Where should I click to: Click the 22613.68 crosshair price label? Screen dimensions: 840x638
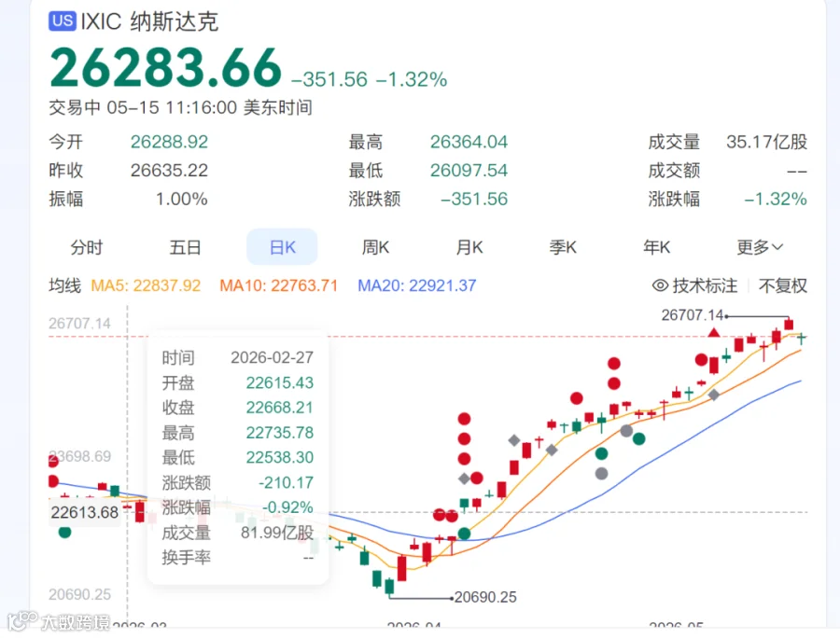click(85, 512)
